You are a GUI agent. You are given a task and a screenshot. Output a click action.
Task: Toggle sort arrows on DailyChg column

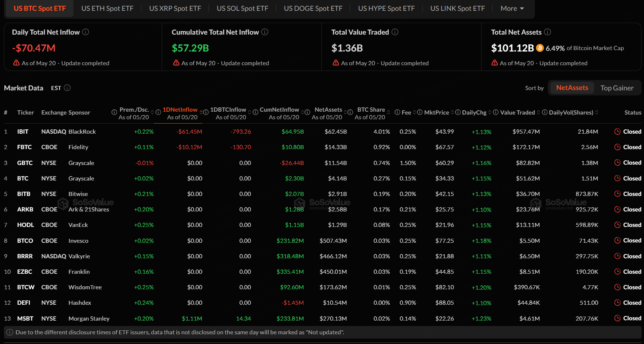(x=490, y=112)
